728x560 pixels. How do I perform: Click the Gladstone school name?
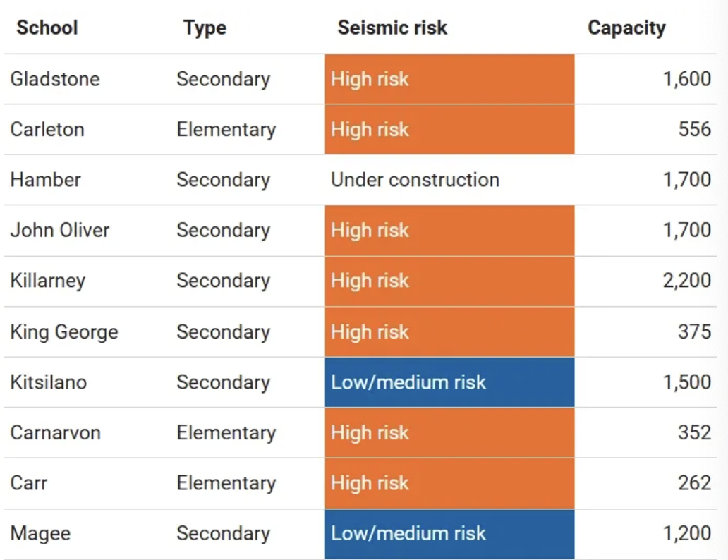55,79
